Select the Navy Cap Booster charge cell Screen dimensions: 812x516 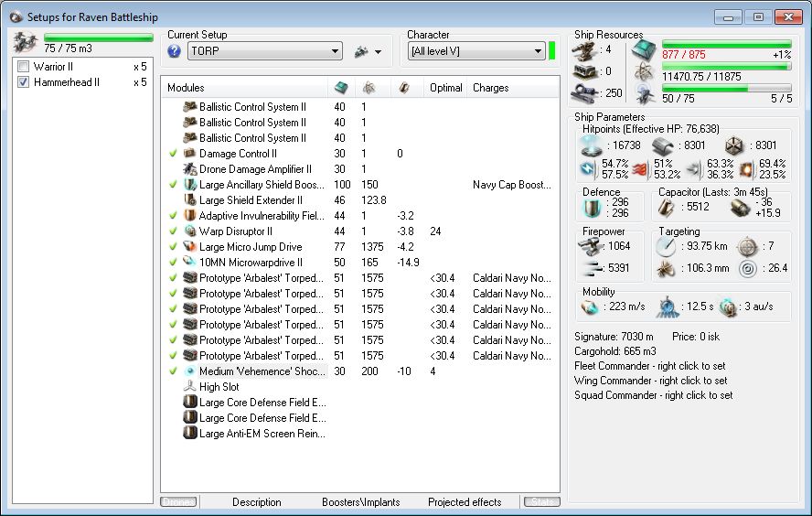click(512, 185)
